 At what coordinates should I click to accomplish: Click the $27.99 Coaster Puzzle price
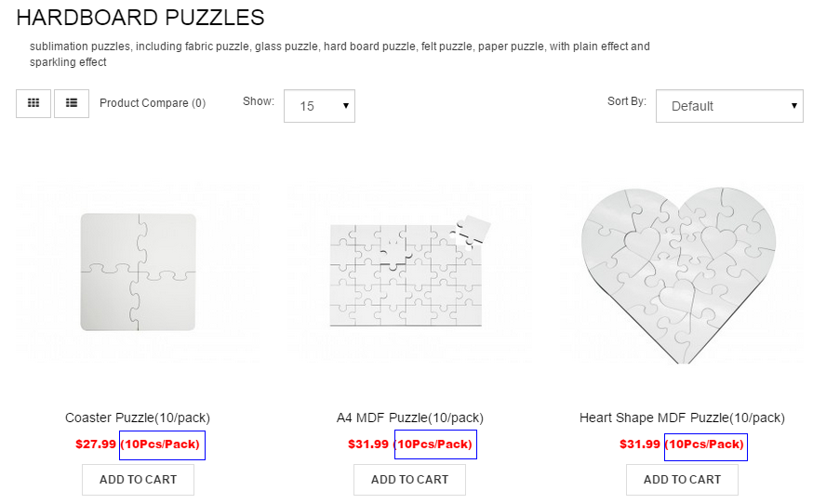click(96, 444)
